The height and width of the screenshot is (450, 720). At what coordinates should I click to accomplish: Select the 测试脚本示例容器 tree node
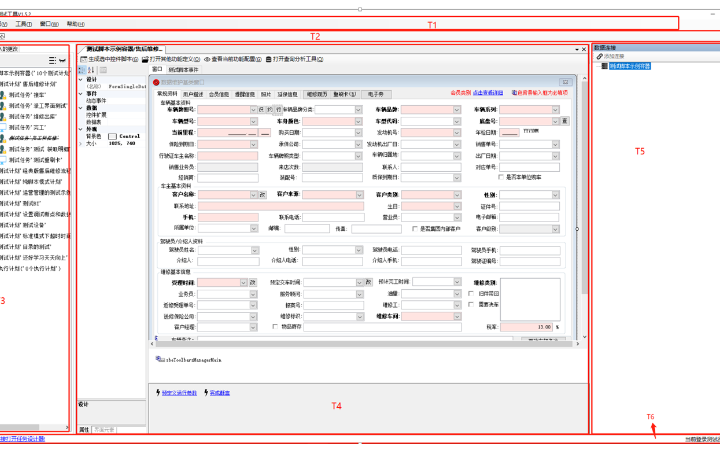tap(630, 66)
